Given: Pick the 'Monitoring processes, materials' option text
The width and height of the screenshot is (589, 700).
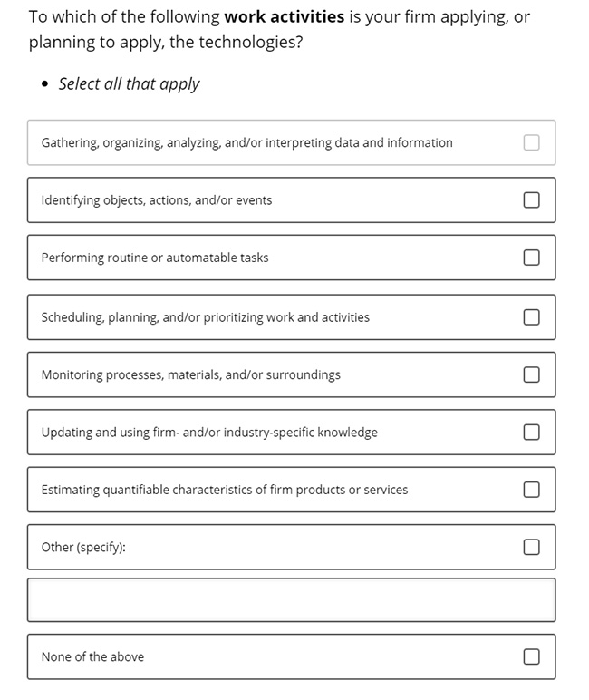Looking at the screenshot, I should pos(190,375).
